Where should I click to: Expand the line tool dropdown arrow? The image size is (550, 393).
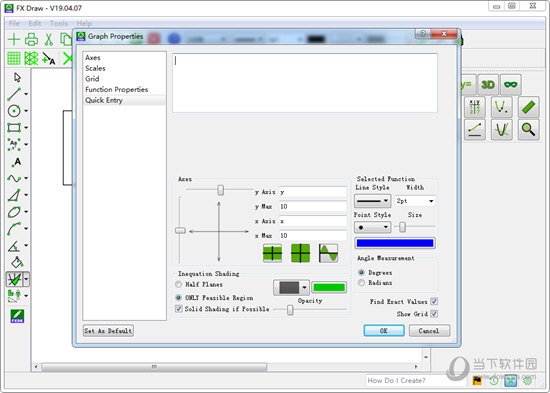[26, 94]
